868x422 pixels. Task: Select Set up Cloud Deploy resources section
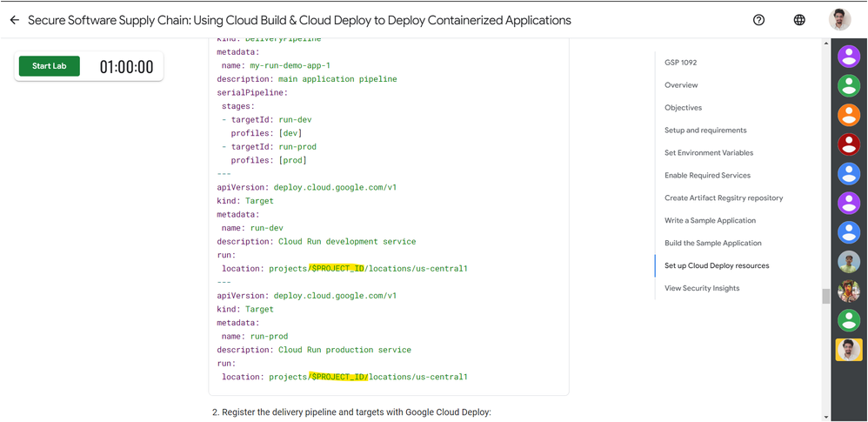717,265
